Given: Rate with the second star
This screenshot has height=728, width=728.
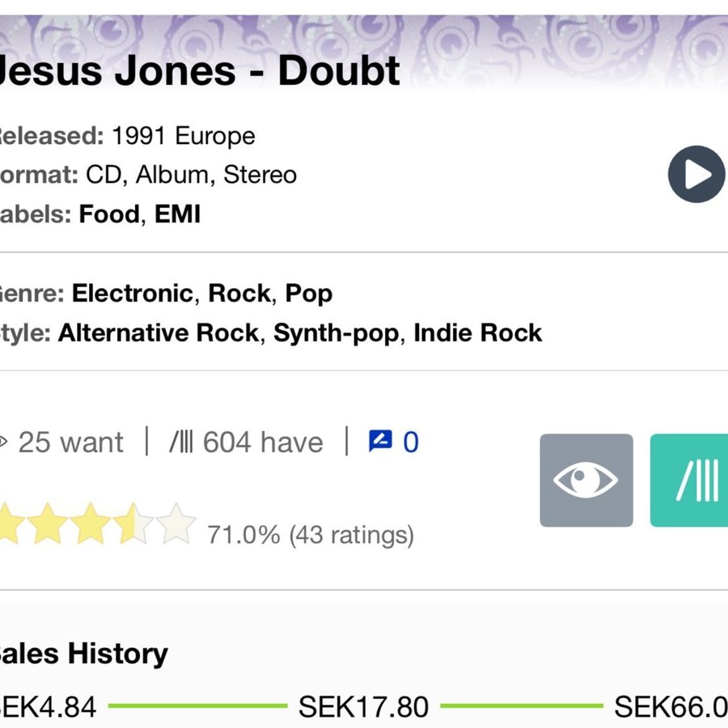Looking at the screenshot, I should tap(48, 523).
